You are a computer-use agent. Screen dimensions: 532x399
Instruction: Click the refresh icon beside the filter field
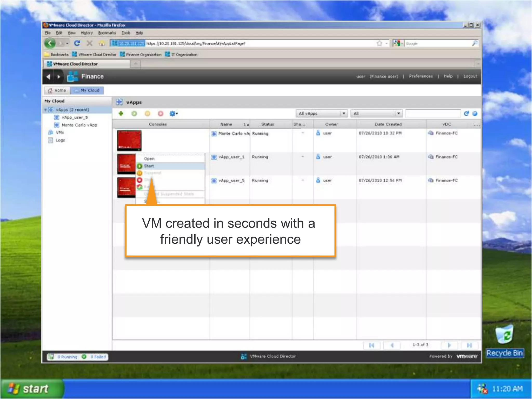coord(466,114)
